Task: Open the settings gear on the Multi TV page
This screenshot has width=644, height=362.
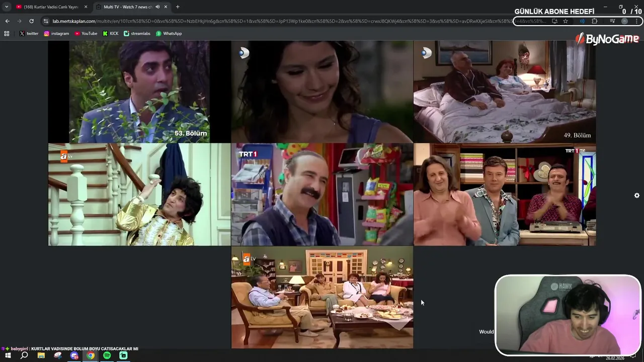Action: [x=636, y=196]
